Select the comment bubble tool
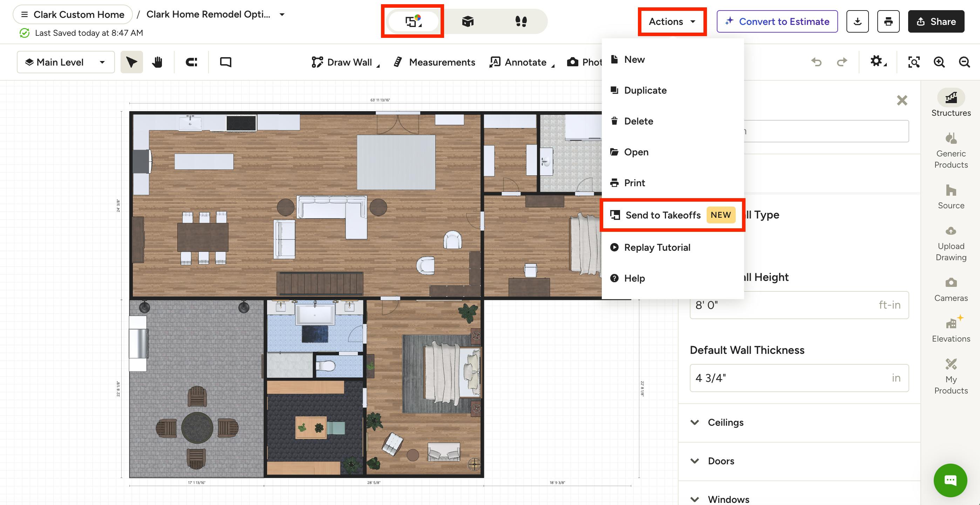Image resolution: width=980 pixels, height=505 pixels. [226, 62]
